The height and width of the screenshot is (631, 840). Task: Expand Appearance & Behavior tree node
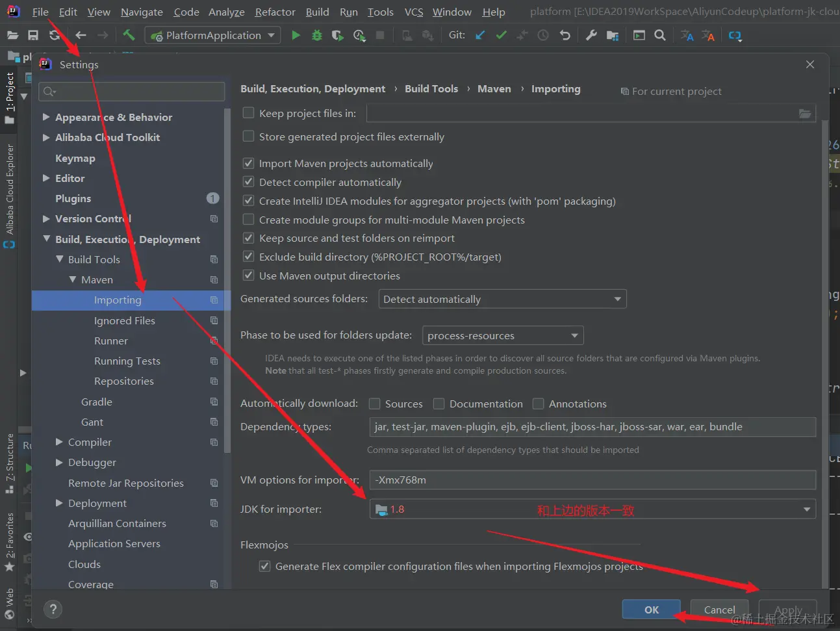pos(46,117)
